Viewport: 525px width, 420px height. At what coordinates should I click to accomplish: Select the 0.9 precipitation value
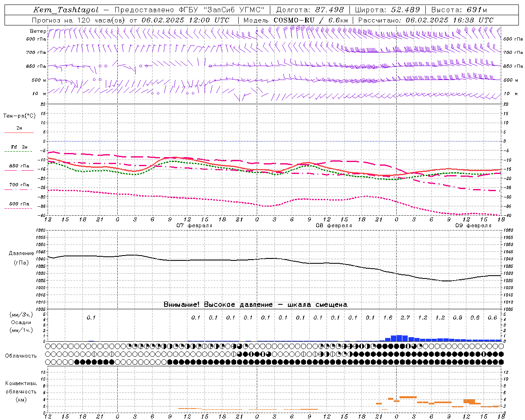(x=457, y=317)
